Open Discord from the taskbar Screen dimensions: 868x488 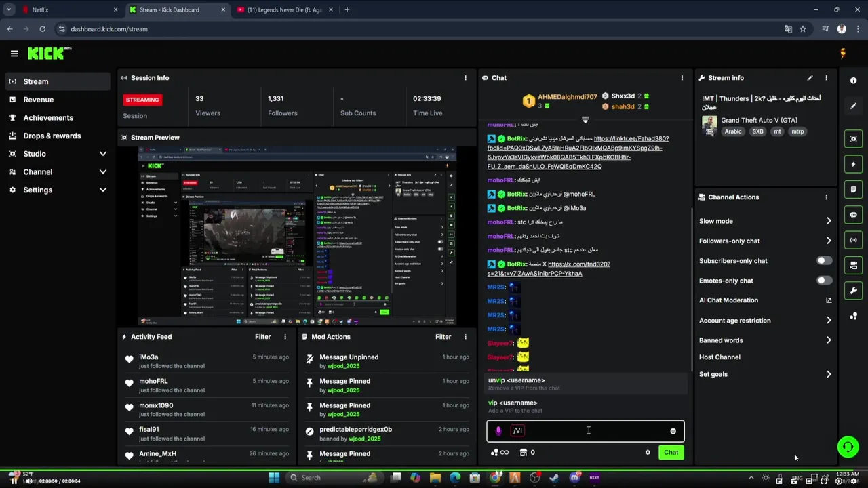(574, 478)
